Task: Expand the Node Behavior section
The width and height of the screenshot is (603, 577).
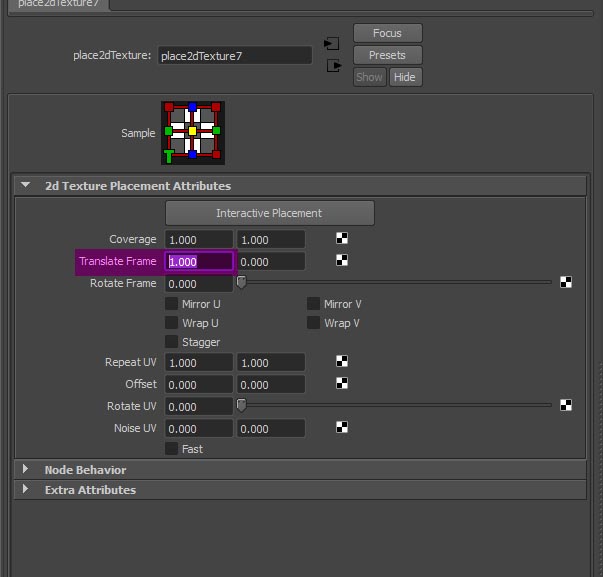Action: 25,469
